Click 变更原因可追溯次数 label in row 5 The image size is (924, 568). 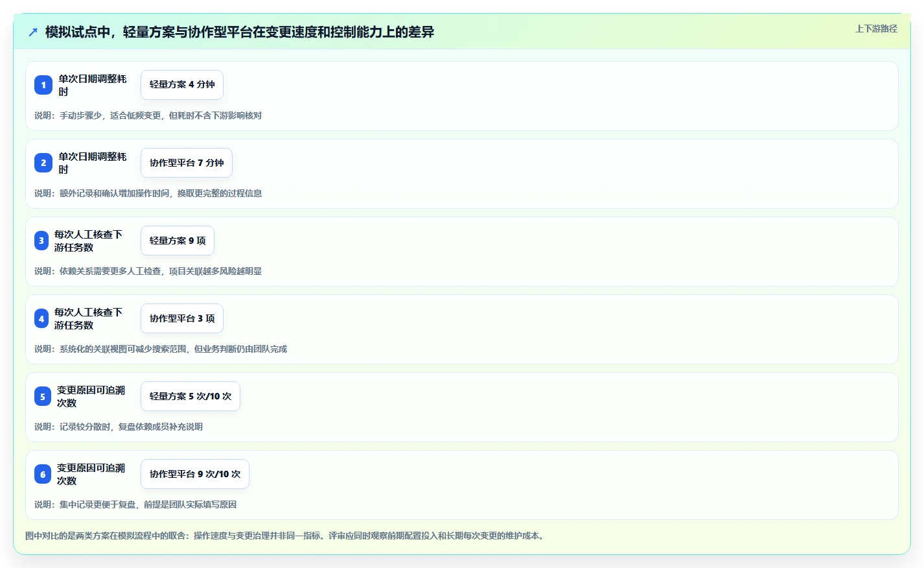[91, 396]
